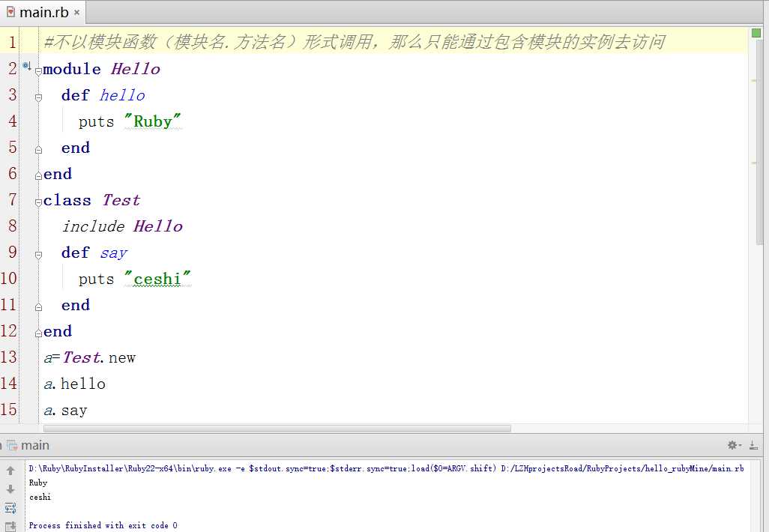Click the hello method name on line 3

(123, 95)
